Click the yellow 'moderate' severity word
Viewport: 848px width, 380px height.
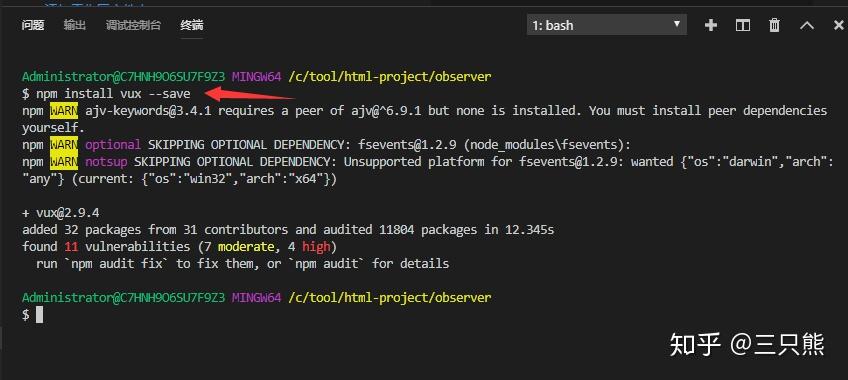246,246
